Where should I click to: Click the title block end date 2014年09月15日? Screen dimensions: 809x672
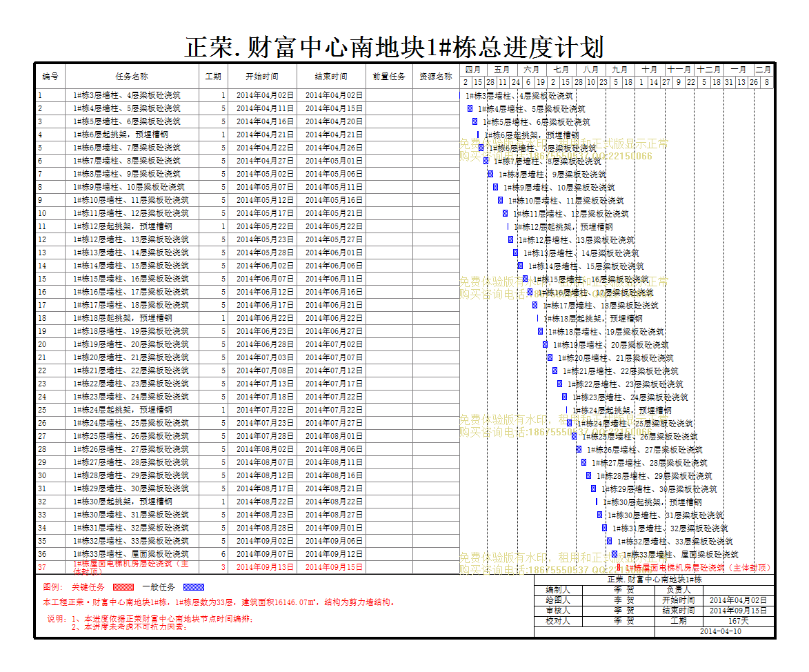coord(739,610)
